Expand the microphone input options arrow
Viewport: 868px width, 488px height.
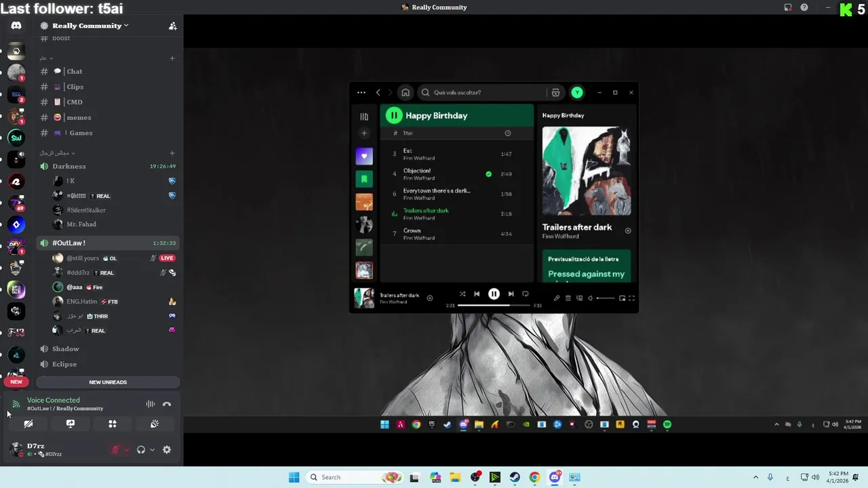coord(126,449)
